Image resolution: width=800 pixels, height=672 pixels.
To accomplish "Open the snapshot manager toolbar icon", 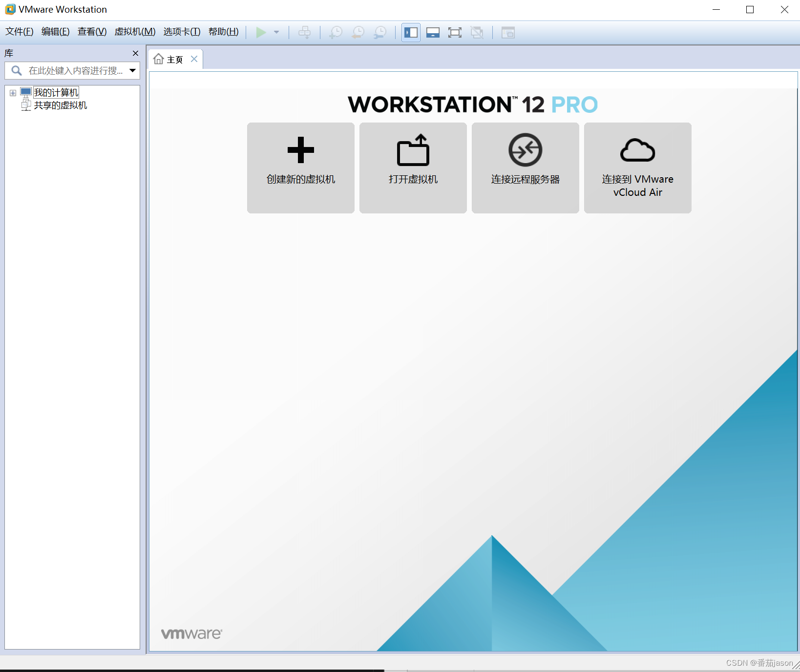I will click(380, 32).
